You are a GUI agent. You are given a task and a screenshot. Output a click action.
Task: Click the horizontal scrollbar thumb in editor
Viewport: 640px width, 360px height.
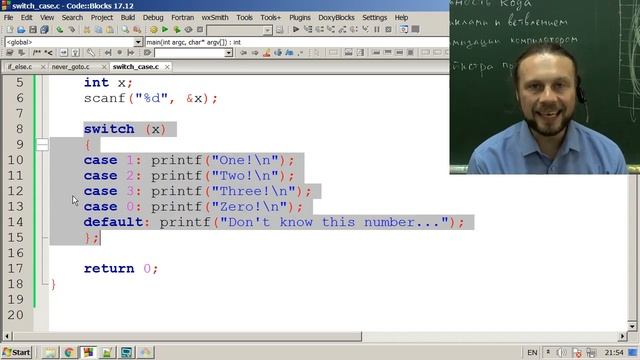point(187,336)
